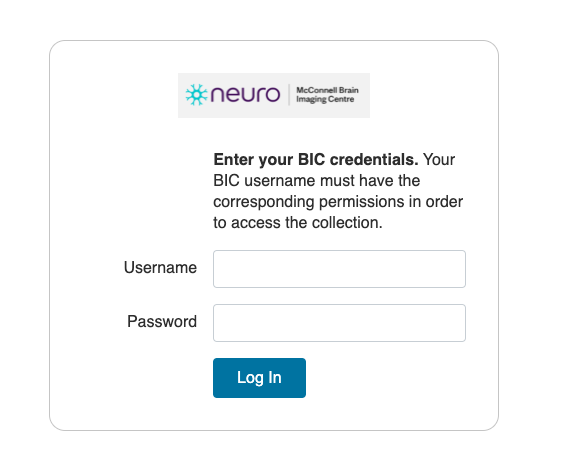The width and height of the screenshot is (574, 455).
Task: Click the line corresponding permissions in order
Action: [x=338, y=202]
